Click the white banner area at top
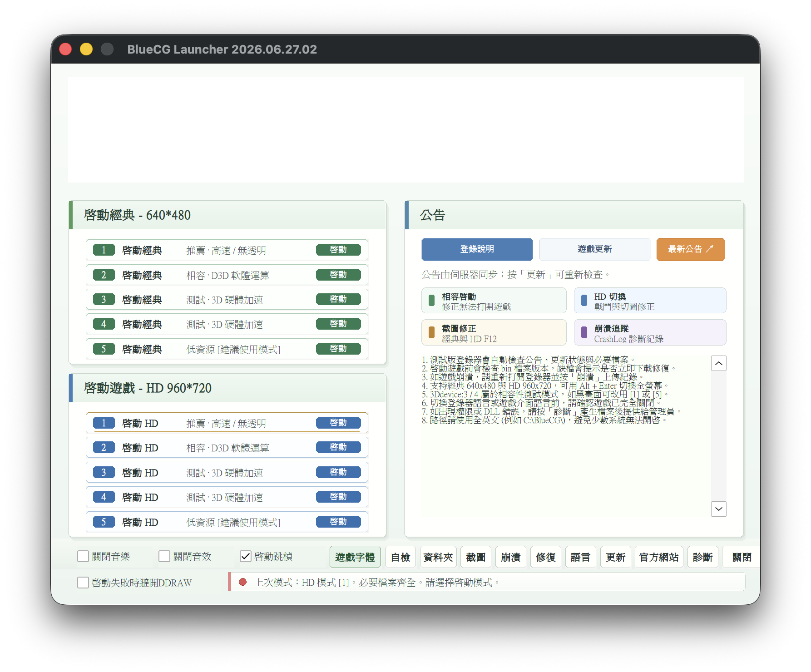811x672 pixels. [405, 129]
